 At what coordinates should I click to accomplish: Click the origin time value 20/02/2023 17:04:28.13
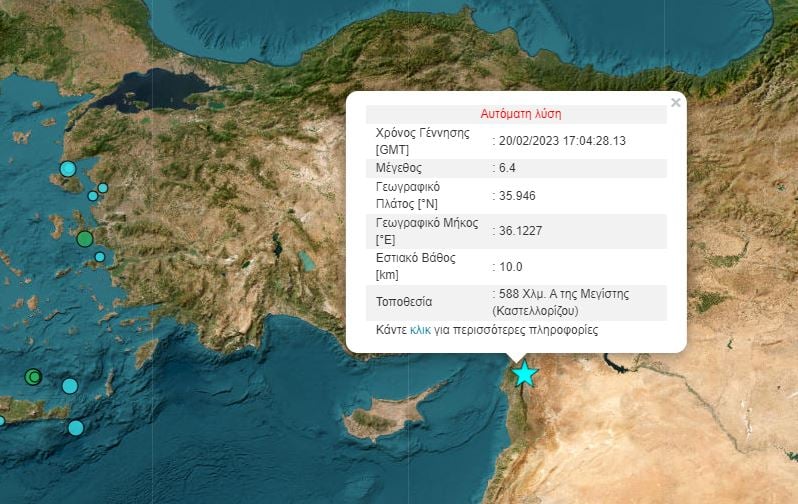[x=562, y=141]
